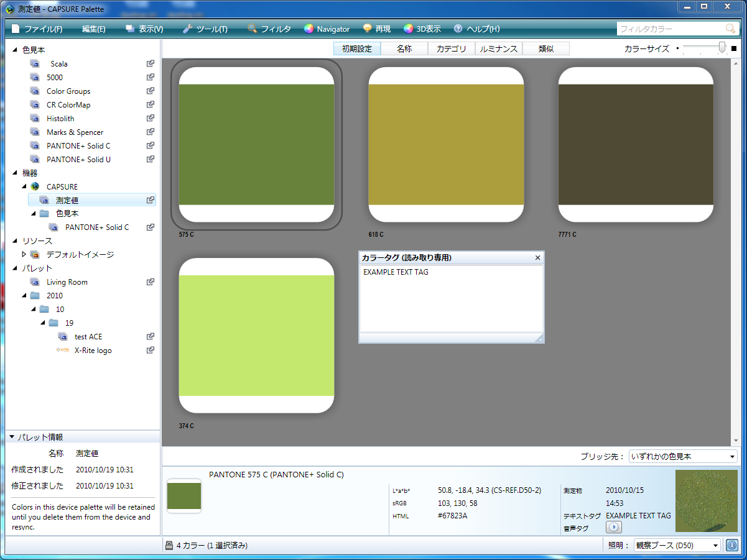This screenshot has height=560, width=747.
Task: Open the ブリッジ先 dropdown
Action: click(682, 457)
